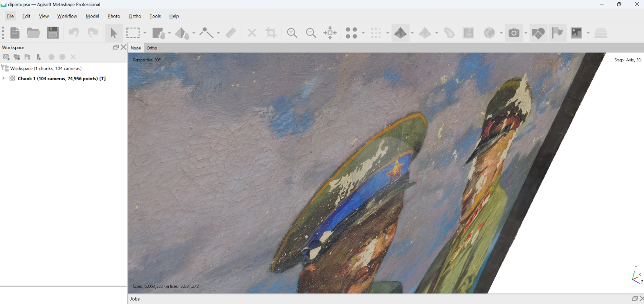Click the layered-sheets icon at toolbar end
Viewport: 644px width, 304px height.
pyautogui.click(x=601, y=33)
